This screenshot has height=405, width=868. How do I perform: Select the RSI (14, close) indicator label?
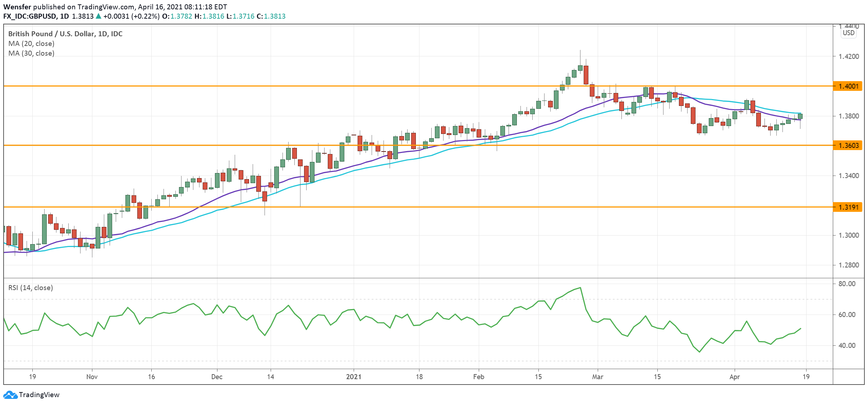31,288
